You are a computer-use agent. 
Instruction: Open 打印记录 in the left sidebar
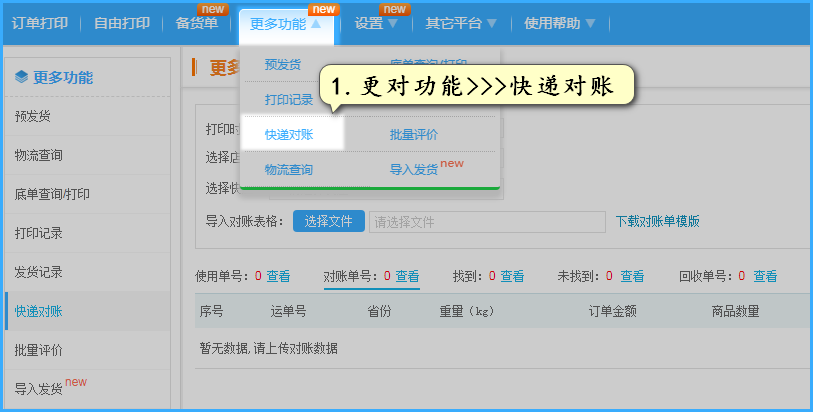(87, 233)
